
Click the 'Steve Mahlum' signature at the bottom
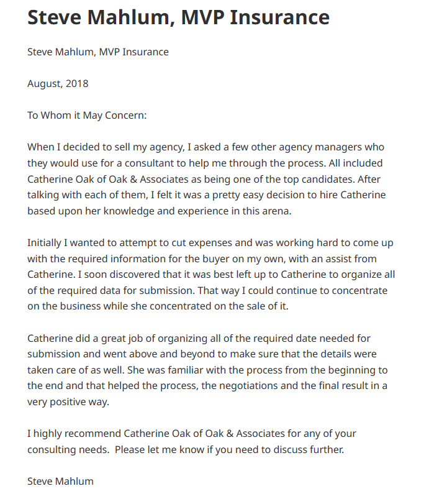click(x=60, y=481)
